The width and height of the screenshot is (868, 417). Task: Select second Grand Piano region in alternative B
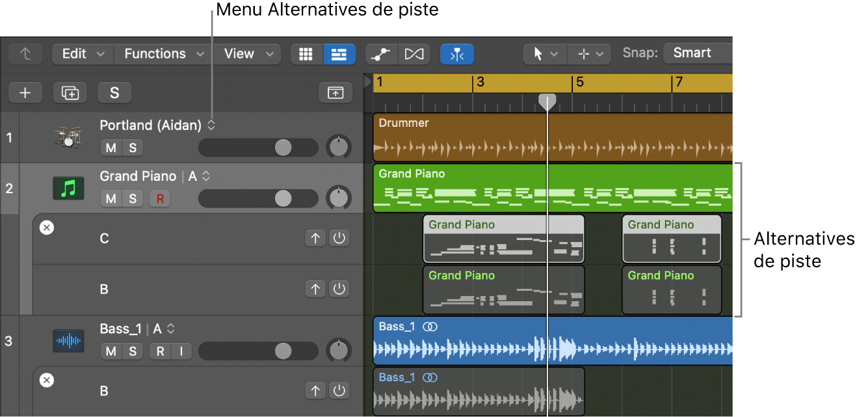coord(672,289)
